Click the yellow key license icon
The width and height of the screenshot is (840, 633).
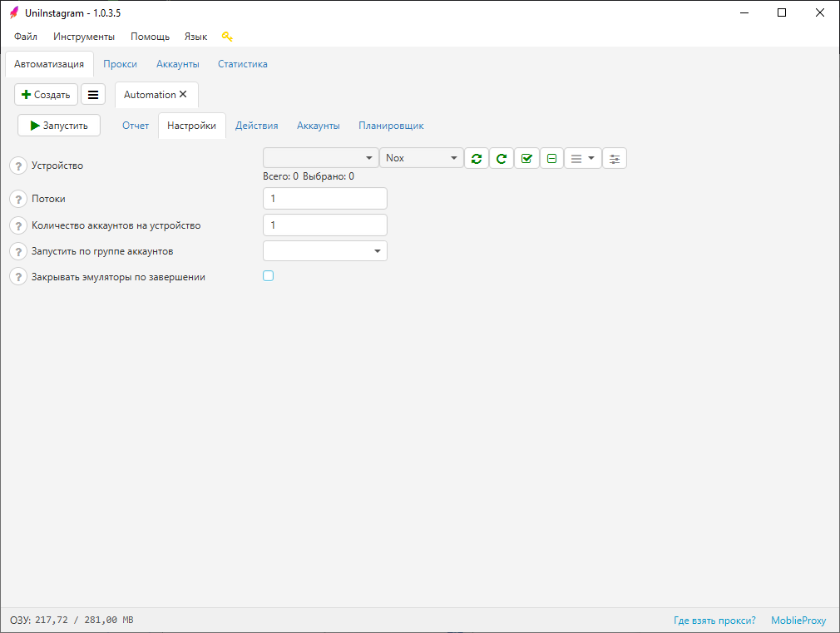tap(227, 37)
